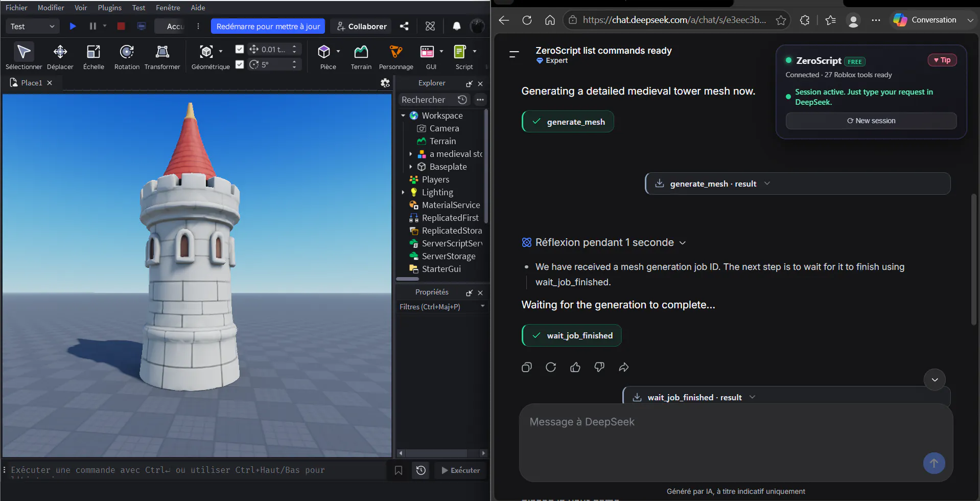The width and height of the screenshot is (980, 501).
Task: Open the Fichier menu
Action: point(16,8)
